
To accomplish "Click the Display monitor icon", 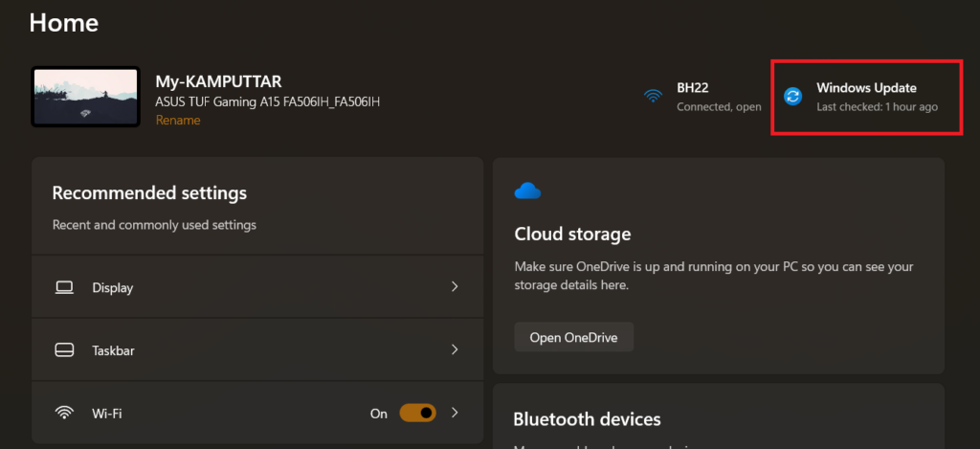I will click(x=64, y=287).
